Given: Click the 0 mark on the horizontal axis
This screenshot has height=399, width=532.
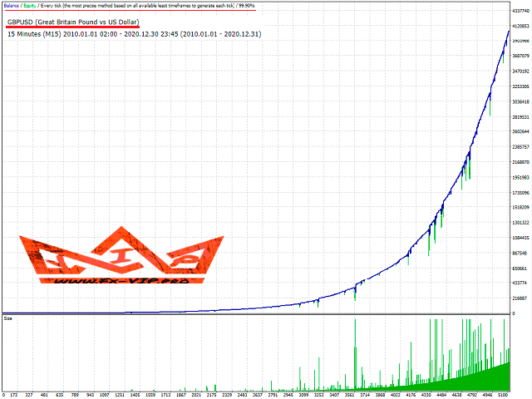Looking at the screenshot, I should 3,395.
